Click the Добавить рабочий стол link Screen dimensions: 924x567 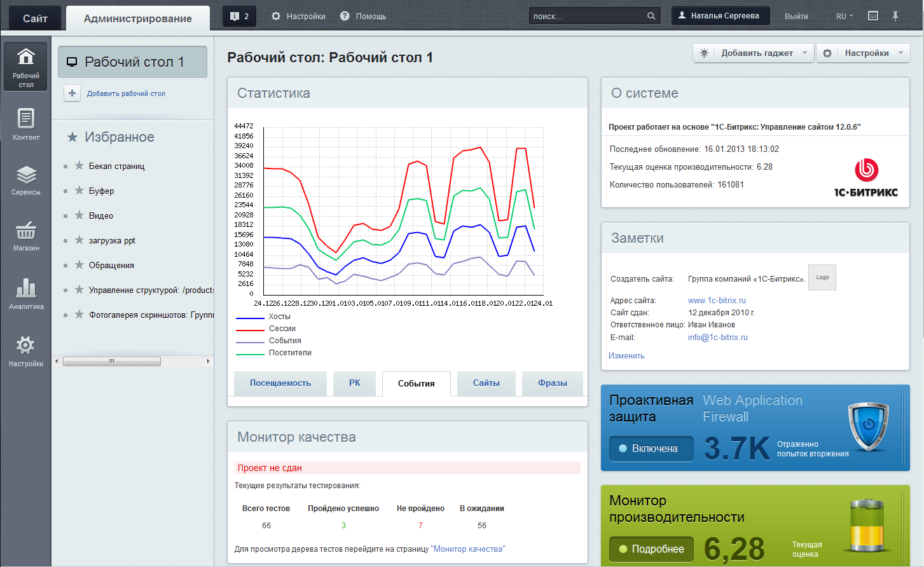(126, 93)
